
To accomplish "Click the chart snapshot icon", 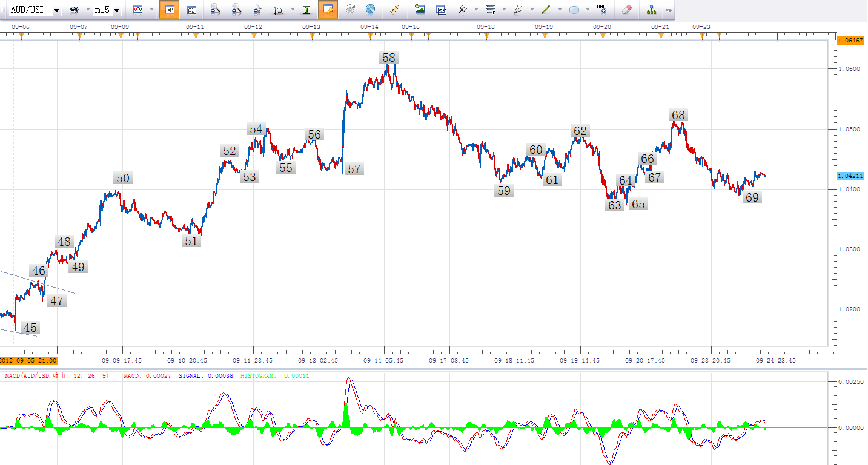I will pos(441,10).
